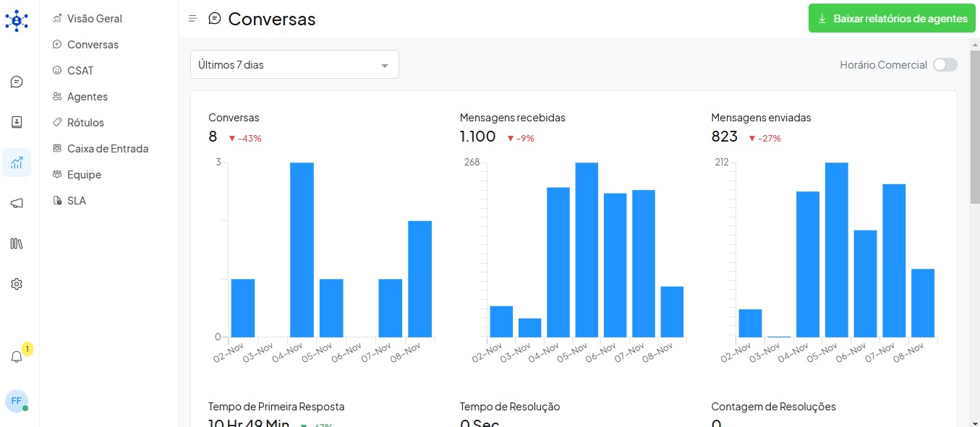
Task: Open the help center library icon
Action: [17, 243]
